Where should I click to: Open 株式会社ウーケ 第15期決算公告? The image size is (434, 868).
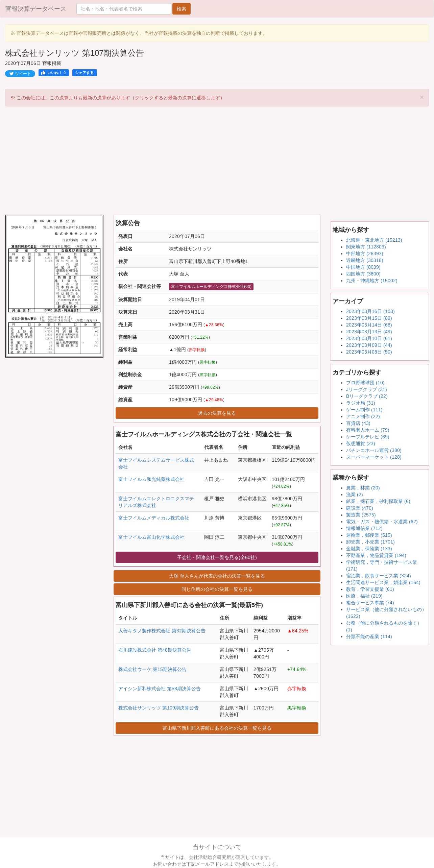tap(152, 669)
